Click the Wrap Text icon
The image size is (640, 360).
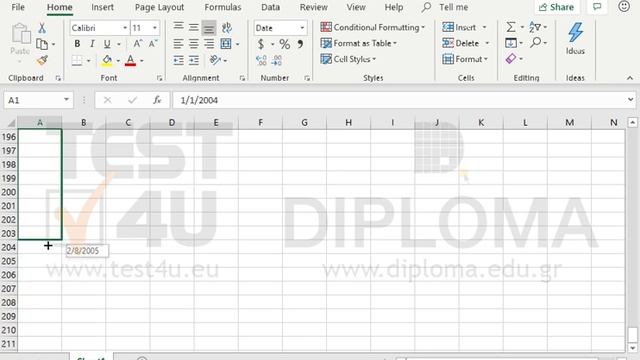[x=227, y=28]
